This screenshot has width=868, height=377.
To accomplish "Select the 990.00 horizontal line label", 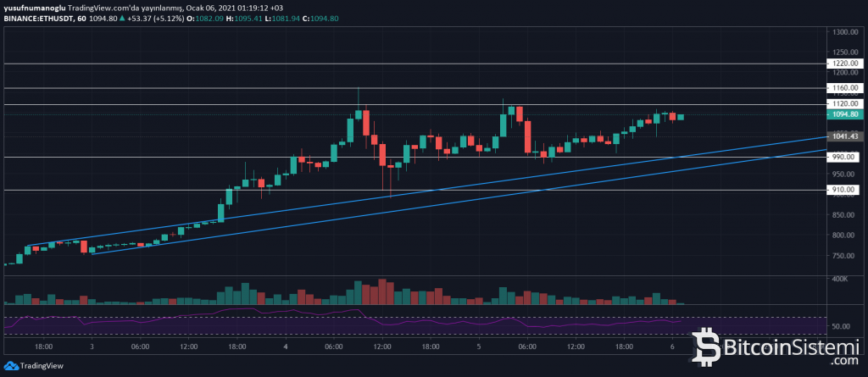I will (x=844, y=157).
